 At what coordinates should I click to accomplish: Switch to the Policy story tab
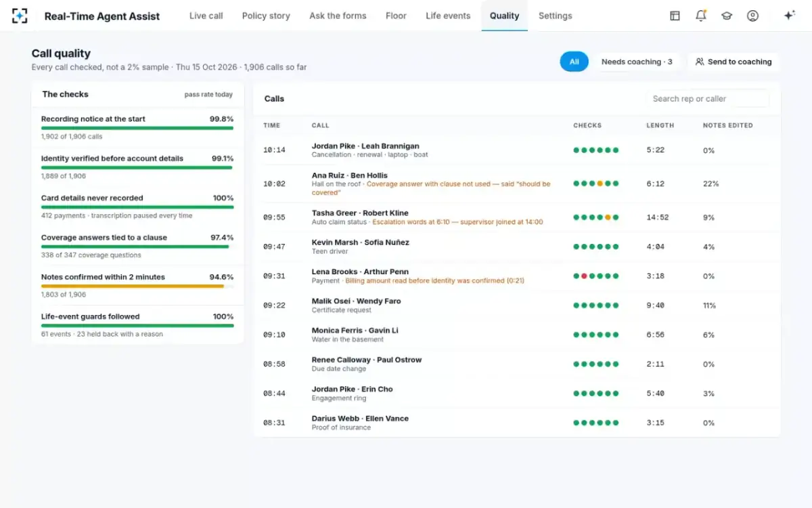click(266, 16)
